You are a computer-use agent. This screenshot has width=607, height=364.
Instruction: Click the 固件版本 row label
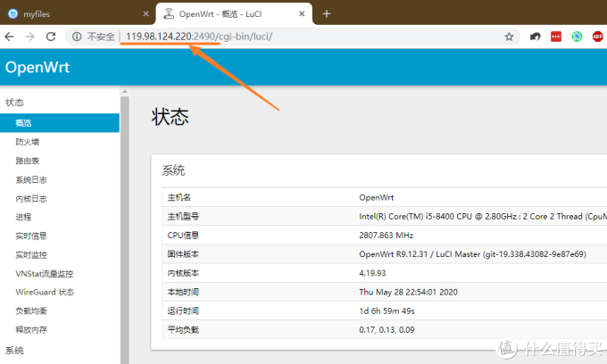(183, 254)
